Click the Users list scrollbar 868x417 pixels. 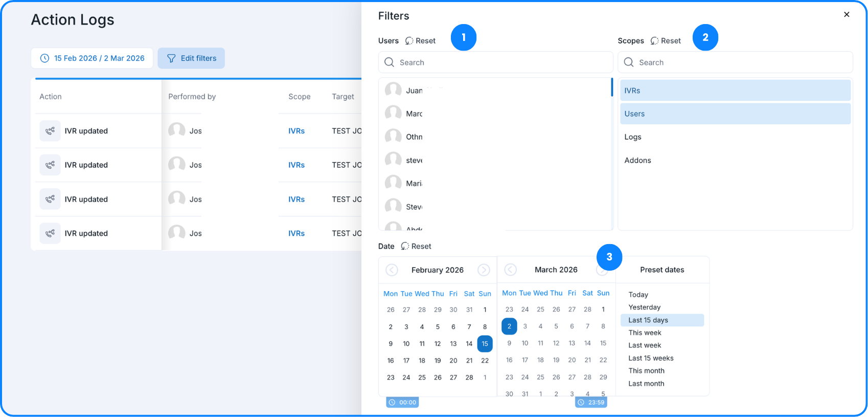[612, 87]
